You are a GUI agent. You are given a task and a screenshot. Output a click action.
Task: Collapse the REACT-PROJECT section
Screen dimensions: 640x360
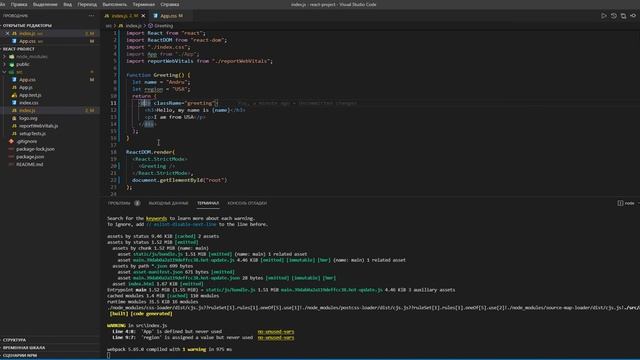coord(19,49)
